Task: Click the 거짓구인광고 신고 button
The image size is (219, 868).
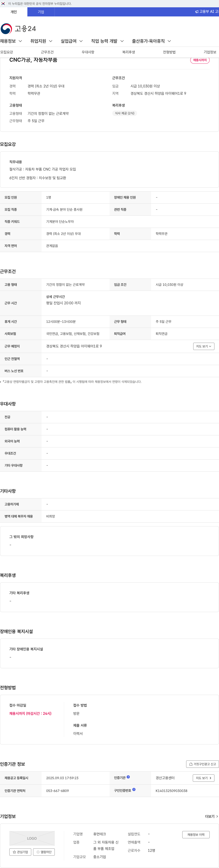Action: pos(203,764)
